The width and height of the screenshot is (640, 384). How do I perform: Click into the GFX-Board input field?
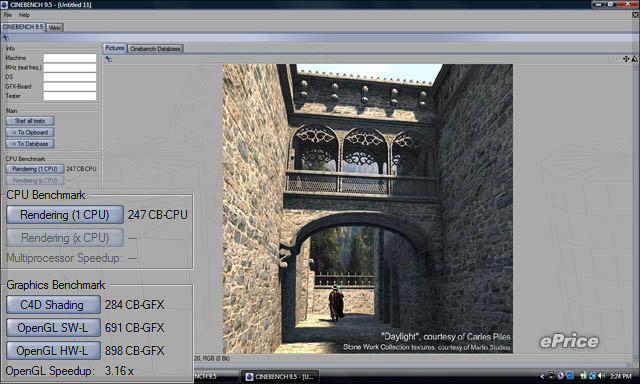(70, 87)
